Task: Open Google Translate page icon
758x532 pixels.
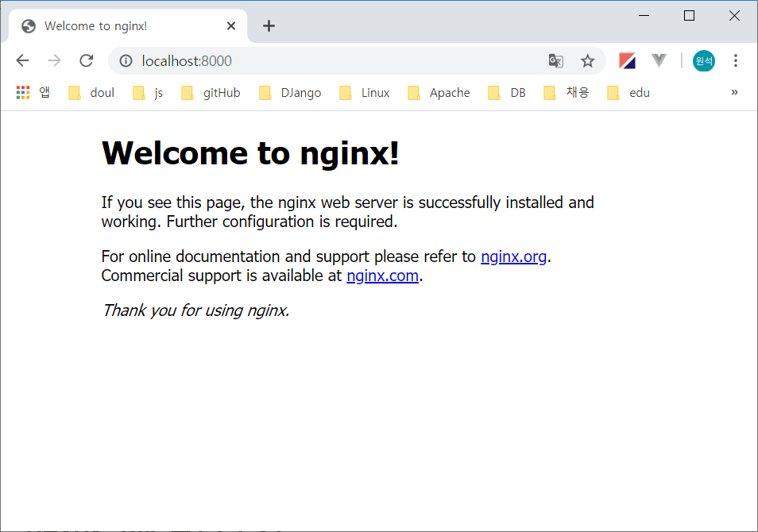Action: 556,61
